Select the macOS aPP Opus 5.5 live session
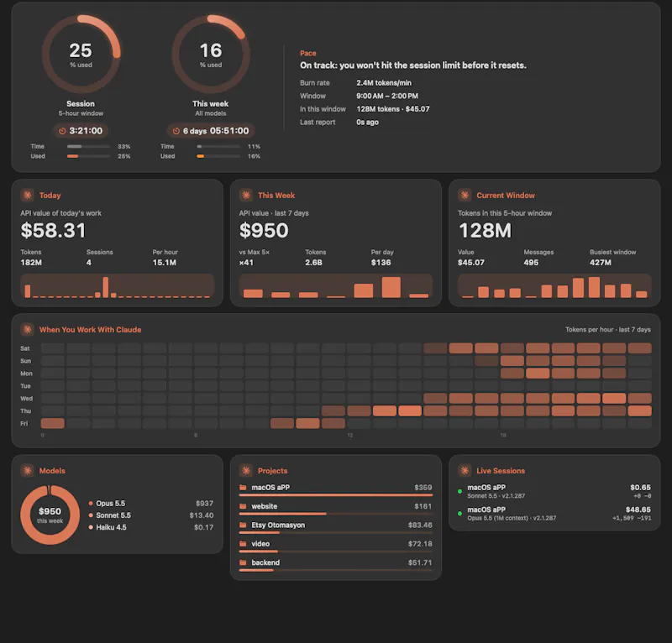This screenshot has height=643, width=672. 554,514
